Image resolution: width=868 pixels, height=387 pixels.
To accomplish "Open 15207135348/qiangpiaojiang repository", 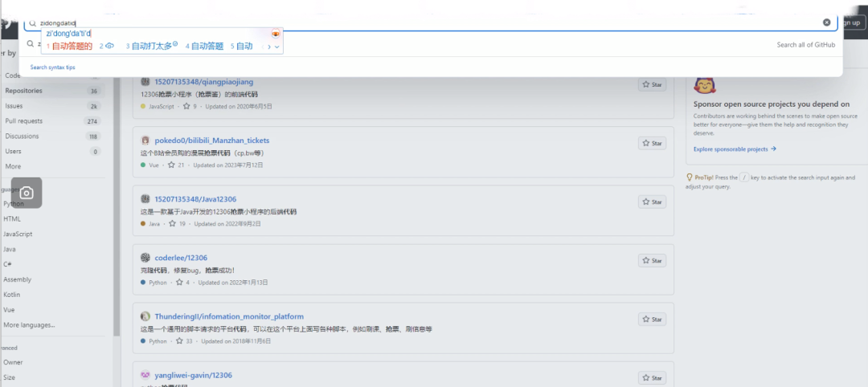I will [203, 82].
